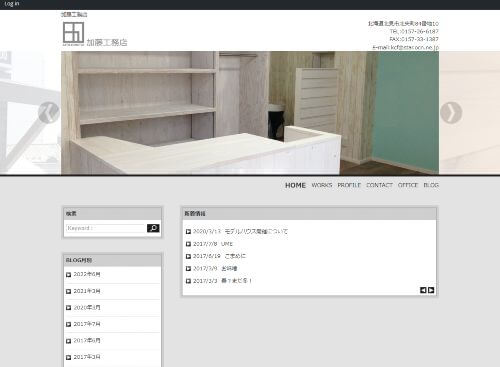Click the faded slide preview on right edge
This screenshot has height=367, width=500.
click(x=469, y=113)
